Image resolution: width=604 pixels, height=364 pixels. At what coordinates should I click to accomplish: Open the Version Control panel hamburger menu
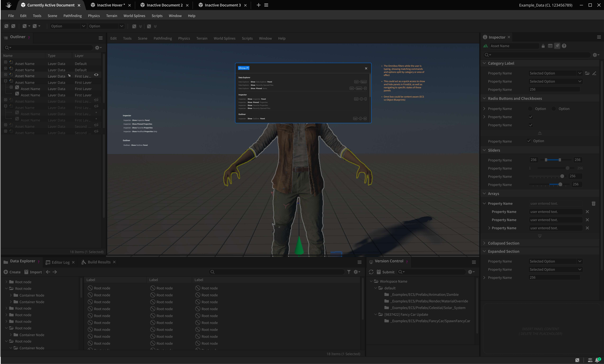pos(474,262)
